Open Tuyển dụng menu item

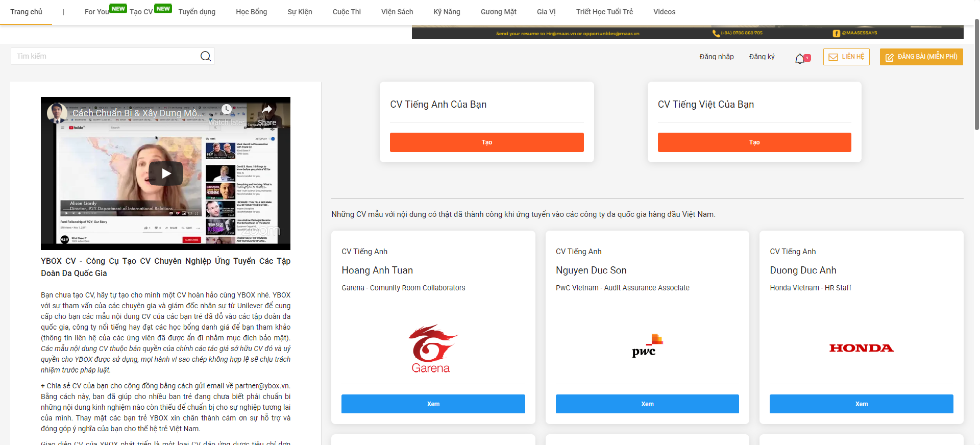197,12
